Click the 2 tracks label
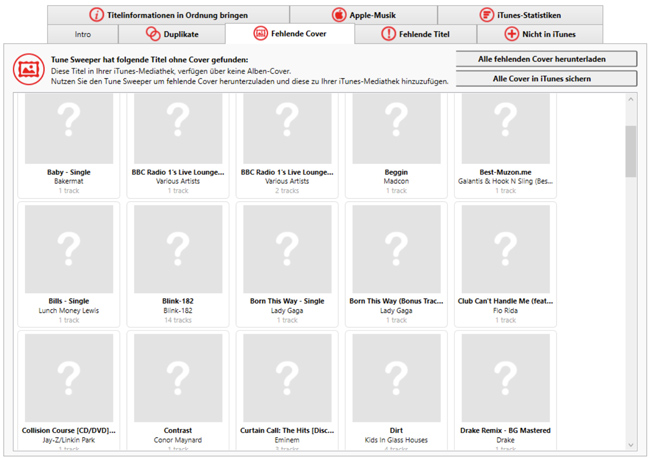650x458 pixels. point(287,191)
